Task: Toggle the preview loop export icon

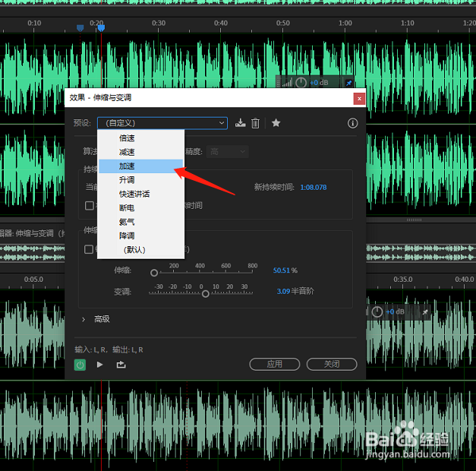Action: (121, 365)
